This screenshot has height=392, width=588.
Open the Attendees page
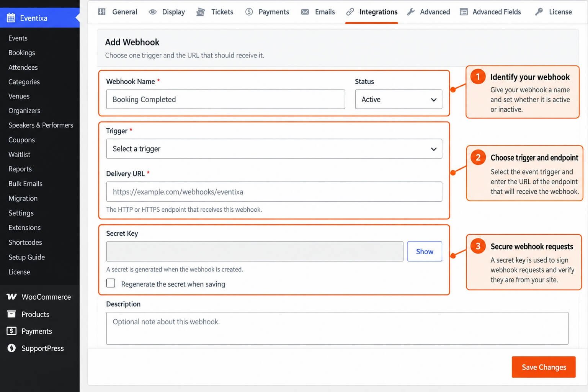click(x=23, y=67)
